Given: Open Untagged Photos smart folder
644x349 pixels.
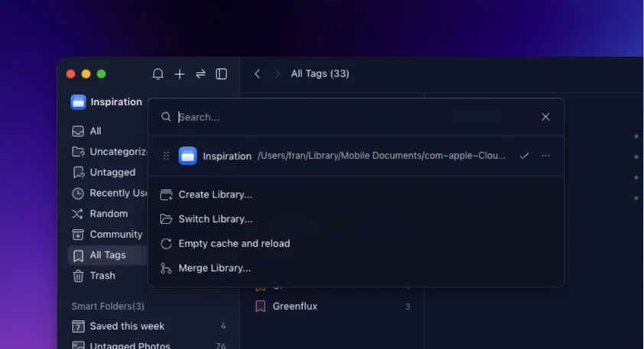Looking at the screenshot, I should tap(148, 345).
